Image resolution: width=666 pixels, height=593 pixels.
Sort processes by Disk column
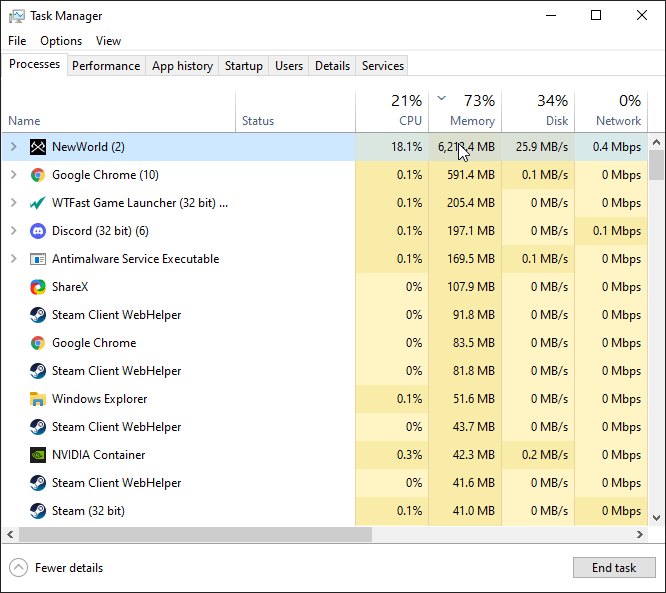tap(538, 112)
